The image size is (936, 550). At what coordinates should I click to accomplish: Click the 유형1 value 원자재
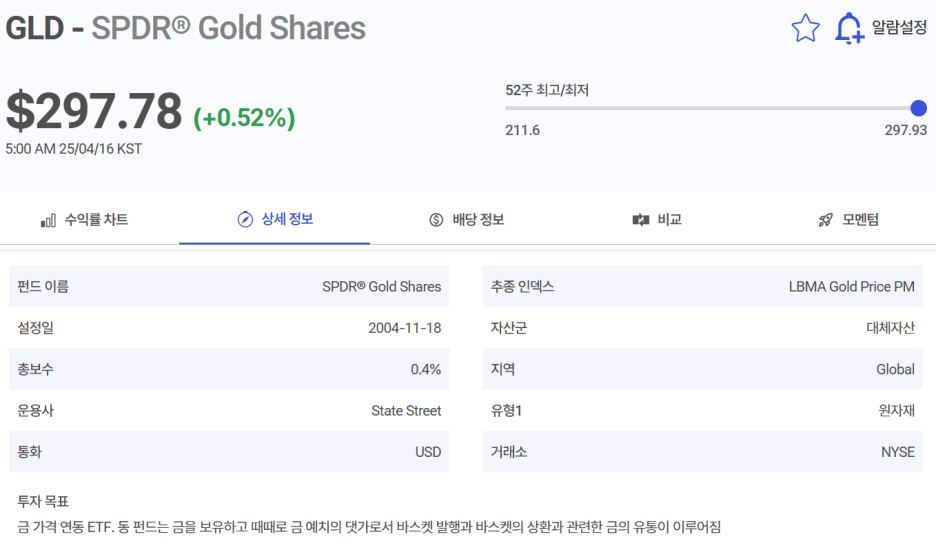tap(897, 411)
